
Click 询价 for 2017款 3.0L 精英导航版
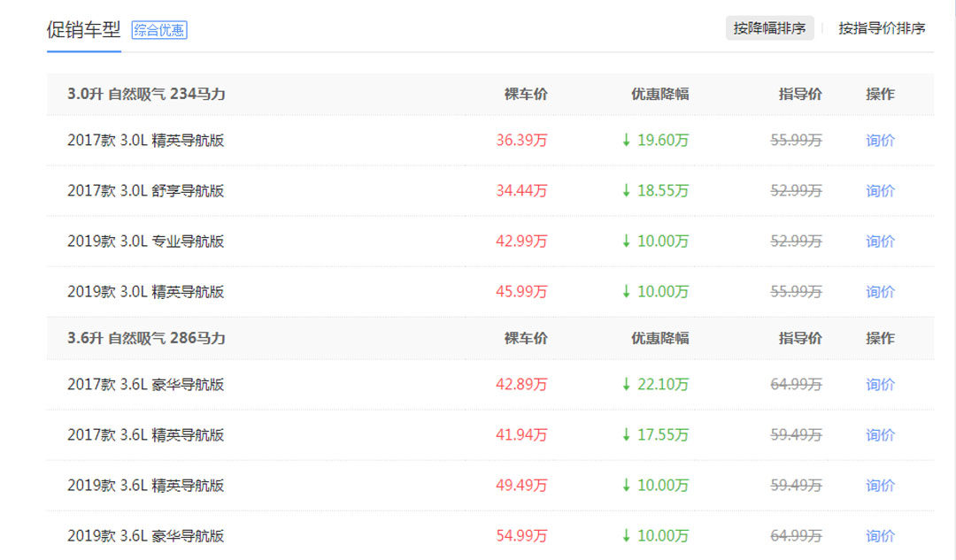pyautogui.click(x=880, y=141)
